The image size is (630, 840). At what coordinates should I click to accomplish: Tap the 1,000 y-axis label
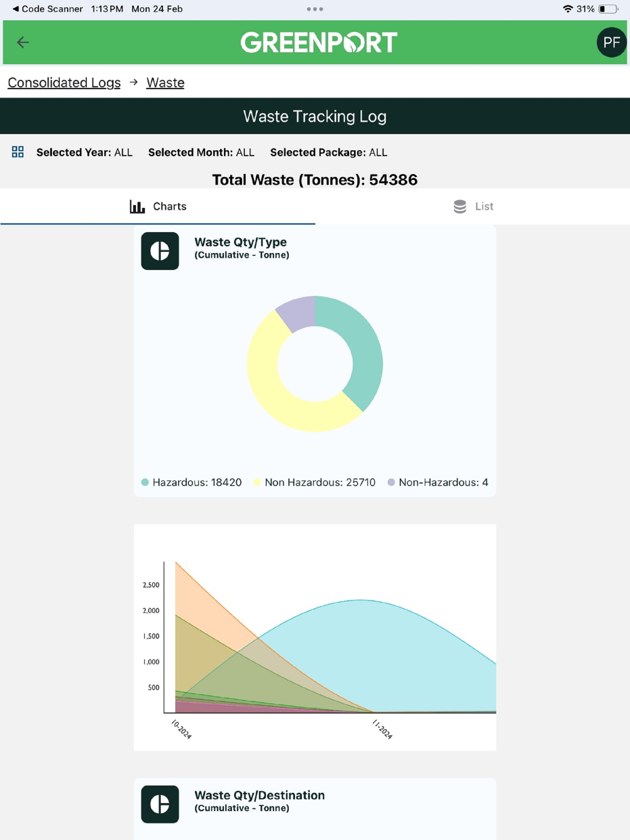pyautogui.click(x=151, y=662)
